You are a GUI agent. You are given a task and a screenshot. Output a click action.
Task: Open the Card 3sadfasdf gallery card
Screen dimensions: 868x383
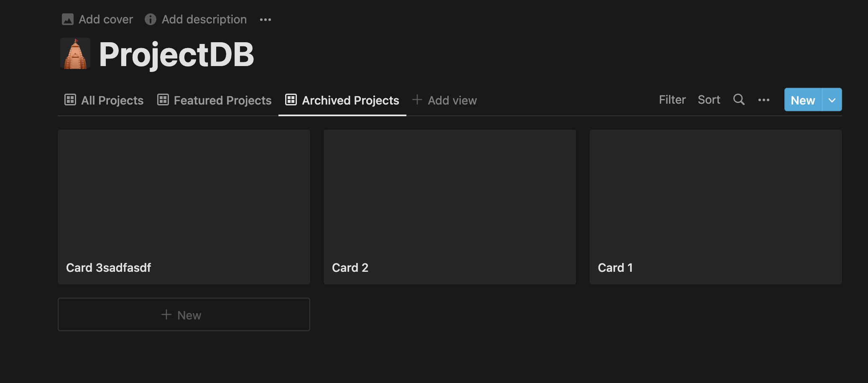[184, 207]
